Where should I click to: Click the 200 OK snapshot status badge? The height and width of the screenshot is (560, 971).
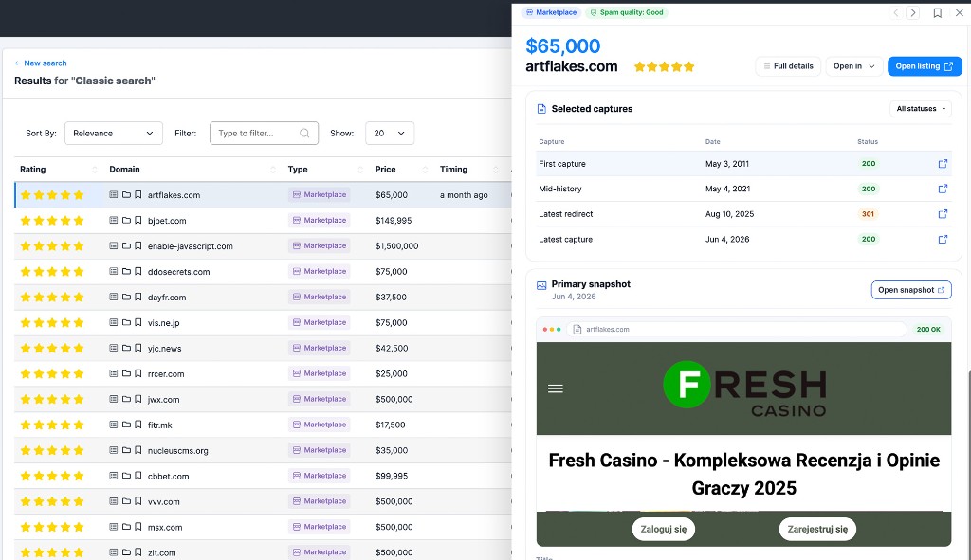(x=928, y=329)
